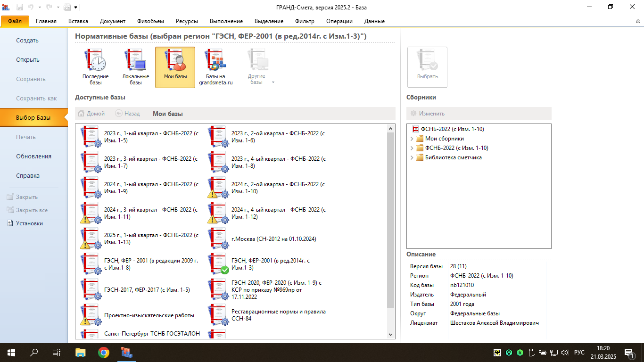Open the Физобъем ribbon tab
The image size is (644, 362).
tap(151, 21)
